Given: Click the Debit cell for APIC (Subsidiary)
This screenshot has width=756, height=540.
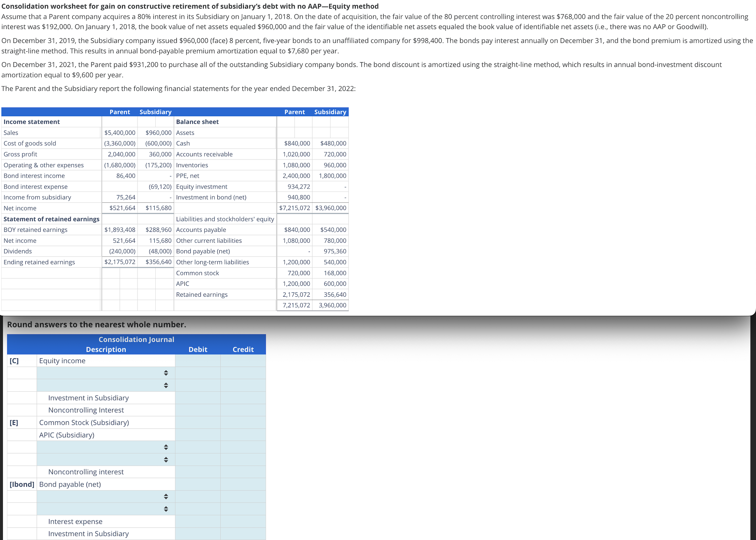Looking at the screenshot, I should (x=198, y=435).
